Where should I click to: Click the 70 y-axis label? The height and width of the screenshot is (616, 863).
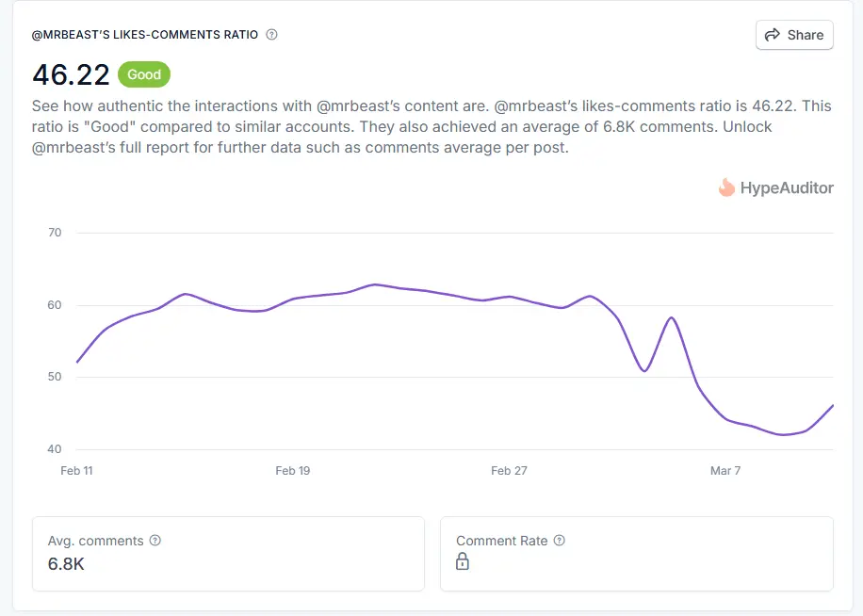coord(54,233)
